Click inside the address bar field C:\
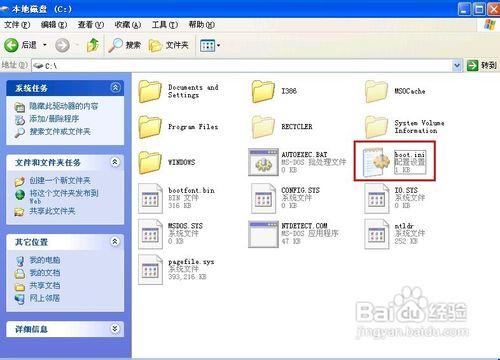The height and width of the screenshot is (360, 500). click(243, 66)
